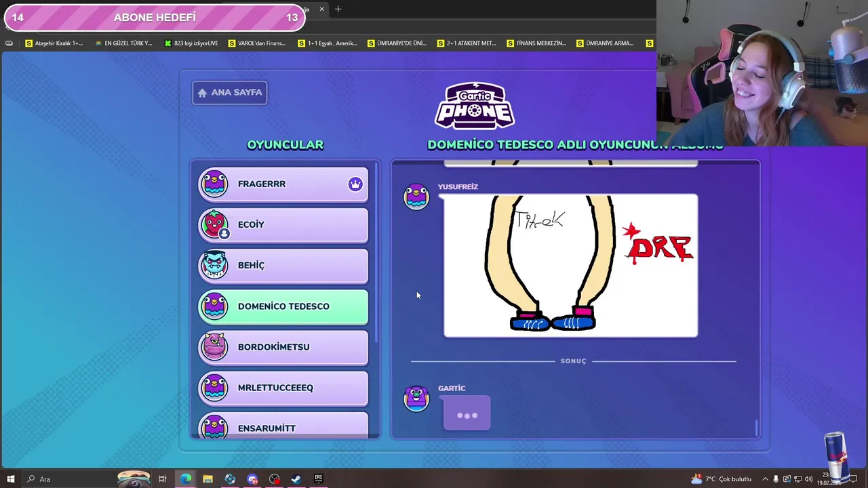Open the EN GÜZEL TÜRK Y... bookmark
Viewport: 868px width, 488px height.
click(123, 43)
